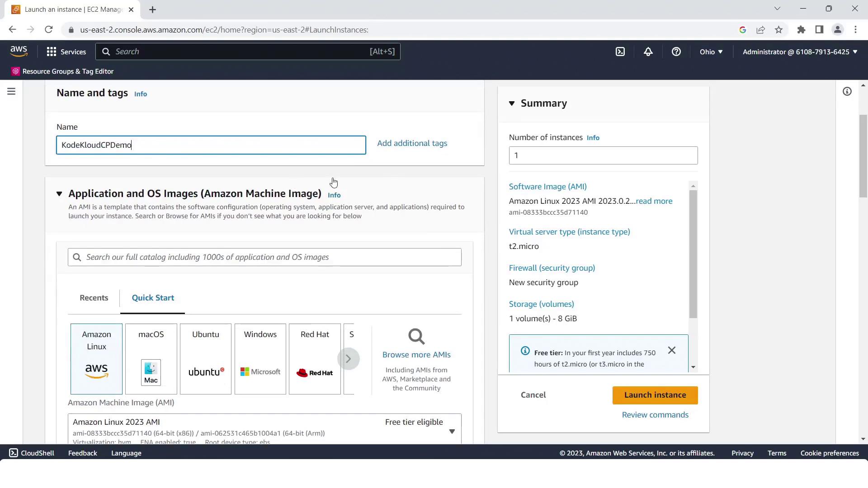This screenshot has width=868, height=488.
Task: Select the Windows AMI tile
Action: 260,359
